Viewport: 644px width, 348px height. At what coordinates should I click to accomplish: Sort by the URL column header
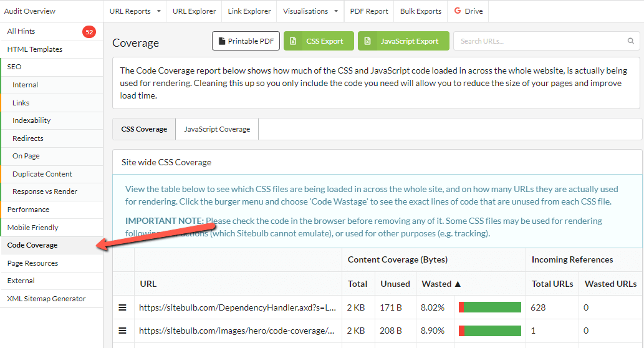point(148,284)
